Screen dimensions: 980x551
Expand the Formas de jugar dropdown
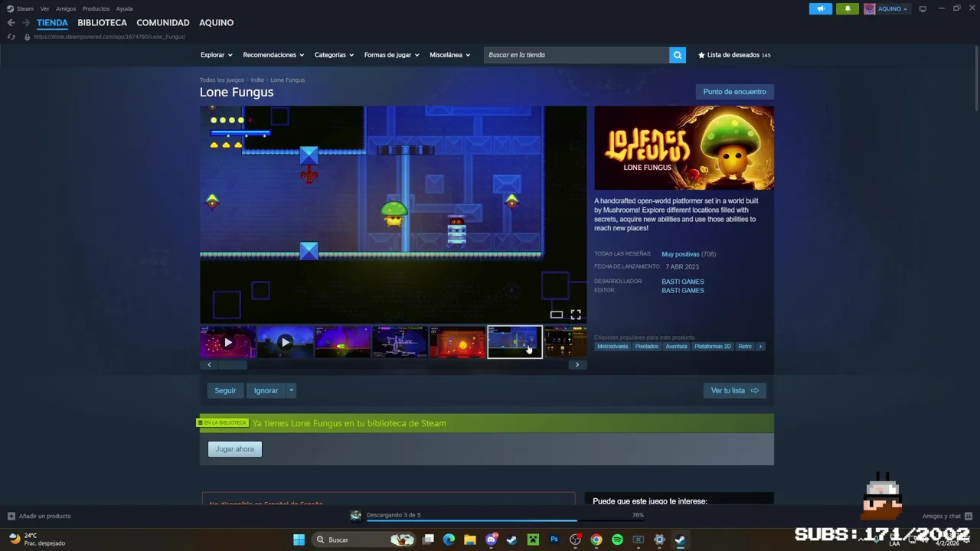point(391,55)
